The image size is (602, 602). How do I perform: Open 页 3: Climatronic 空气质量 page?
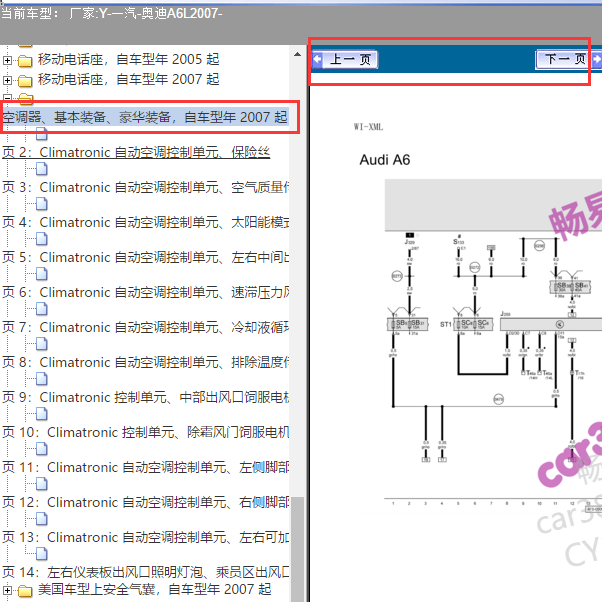[146, 187]
